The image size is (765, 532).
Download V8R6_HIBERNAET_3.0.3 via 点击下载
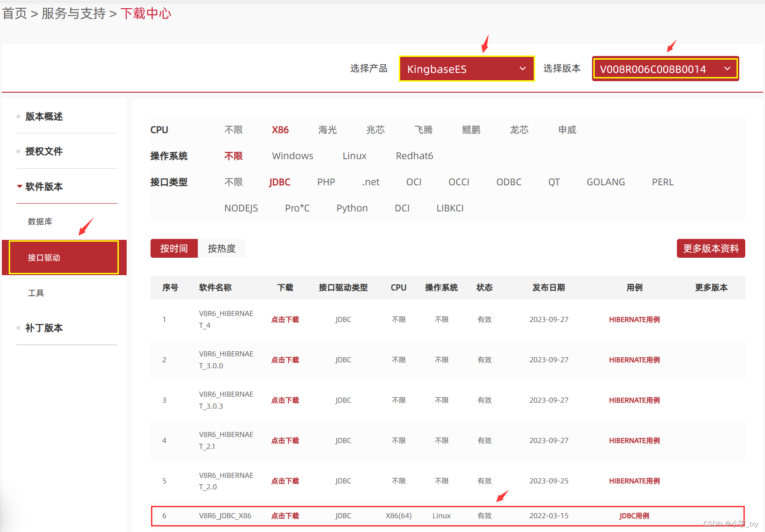point(285,400)
